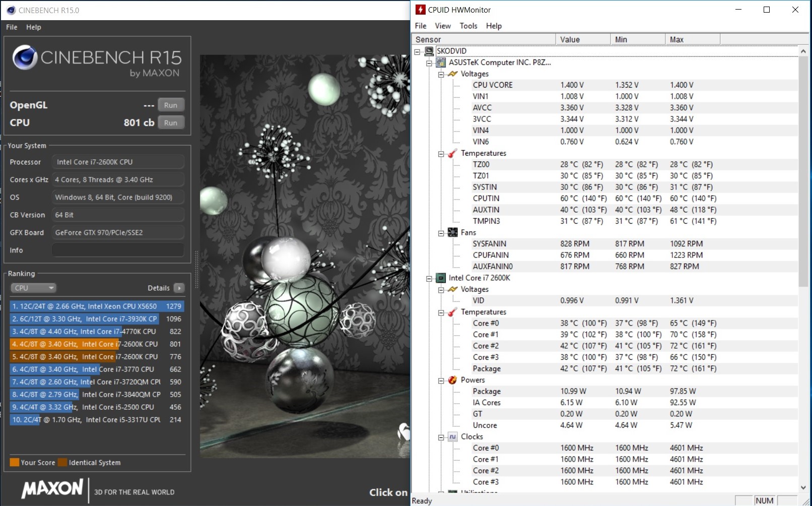Click the Info text field
Screen dimensions: 812x506
pyautogui.click(x=118, y=250)
